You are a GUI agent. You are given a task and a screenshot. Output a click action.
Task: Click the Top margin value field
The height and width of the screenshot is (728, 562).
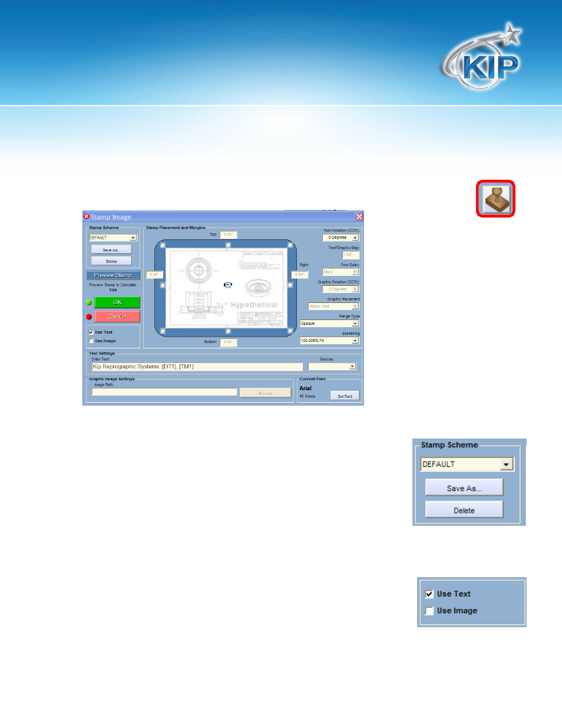(x=228, y=235)
